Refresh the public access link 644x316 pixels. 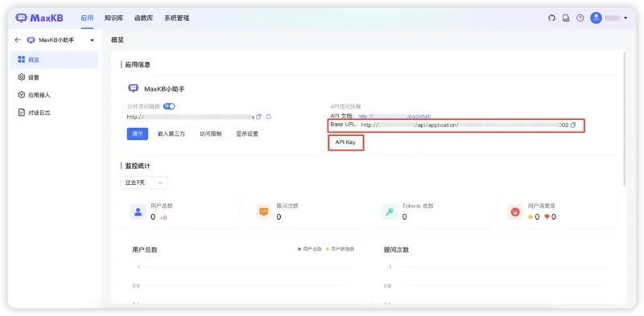click(269, 117)
